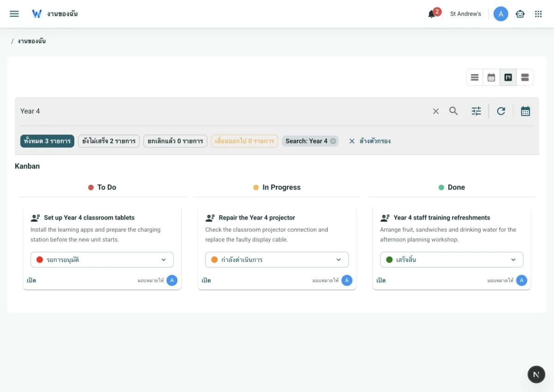Click เปิด on classroom tablets card
Viewport: 554px width, 392px height.
(31, 280)
